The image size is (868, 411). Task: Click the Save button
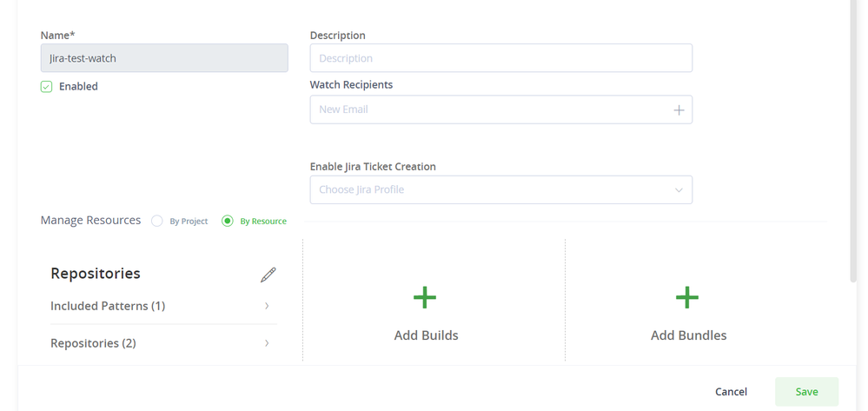click(x=806, y=392)
